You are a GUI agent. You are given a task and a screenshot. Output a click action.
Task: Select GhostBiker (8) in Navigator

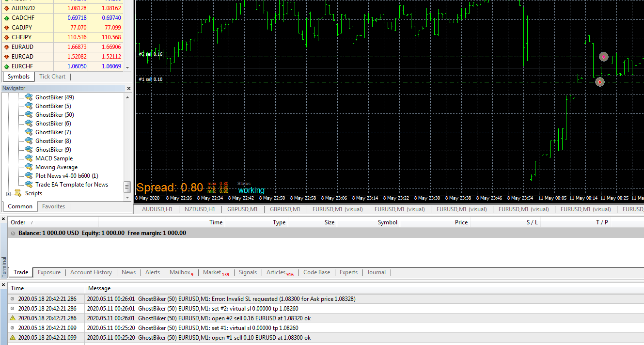[53, 141]
